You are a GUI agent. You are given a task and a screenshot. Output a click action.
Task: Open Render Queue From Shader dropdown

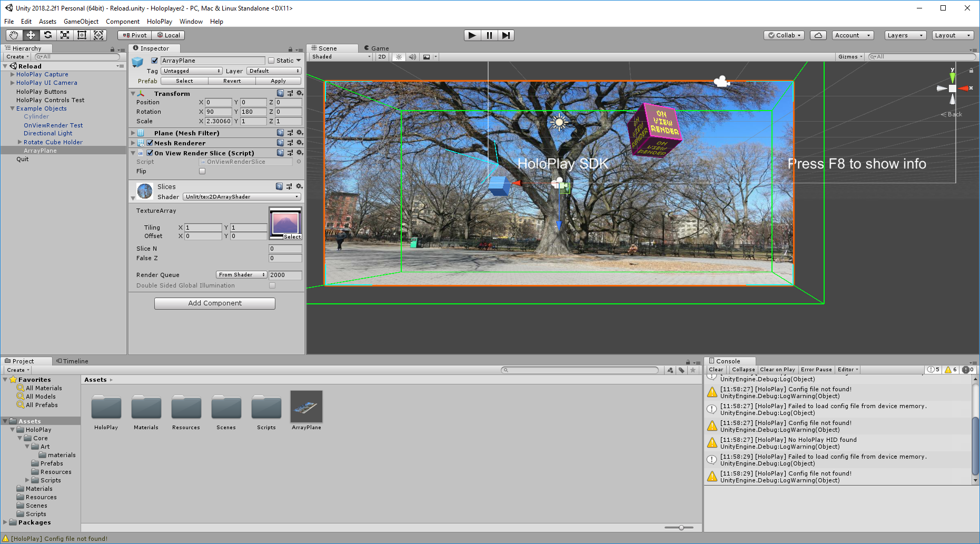pos(242,275)
